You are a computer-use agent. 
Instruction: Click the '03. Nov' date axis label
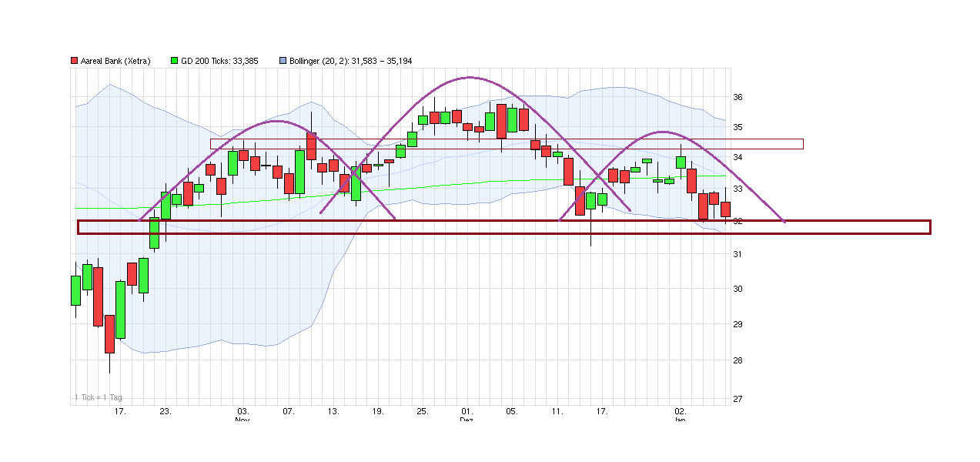[242, 416]
